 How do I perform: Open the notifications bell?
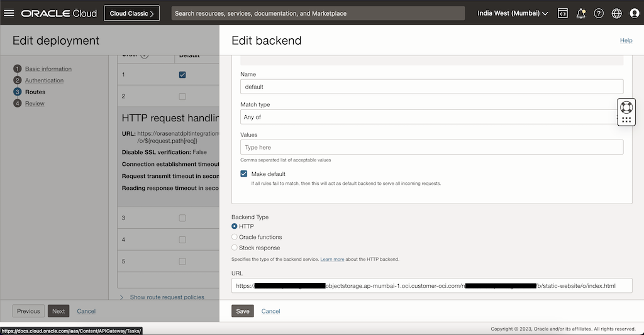(x=580, y=13)
